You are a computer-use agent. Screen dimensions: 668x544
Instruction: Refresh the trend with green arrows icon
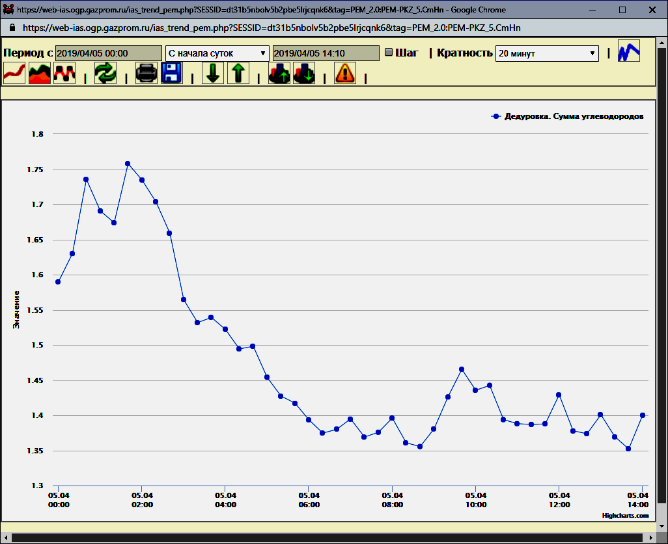(105, 73)
